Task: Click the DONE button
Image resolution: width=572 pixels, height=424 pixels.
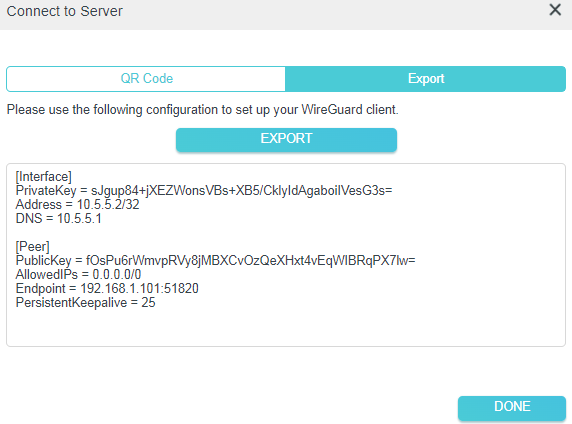Action: point(512,408)
